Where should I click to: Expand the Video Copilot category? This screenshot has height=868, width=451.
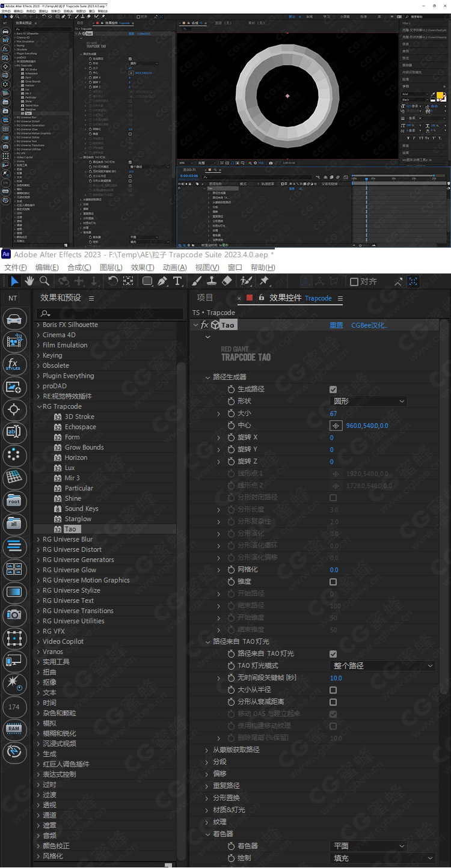(38, 641)
